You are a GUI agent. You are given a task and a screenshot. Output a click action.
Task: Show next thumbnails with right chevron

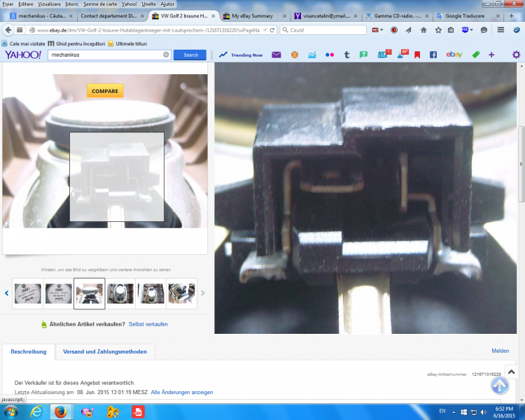(x=203, y=293)
